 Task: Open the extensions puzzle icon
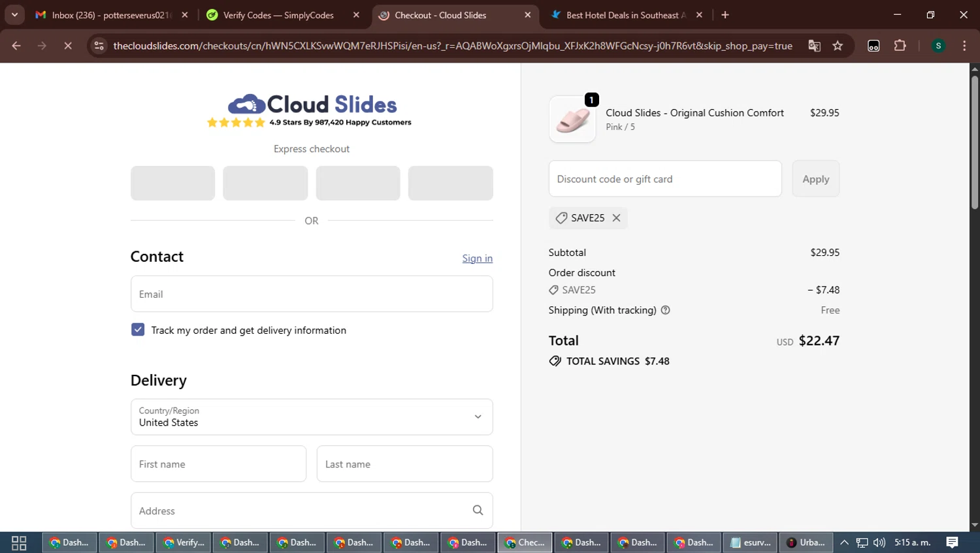coord(900,46)
